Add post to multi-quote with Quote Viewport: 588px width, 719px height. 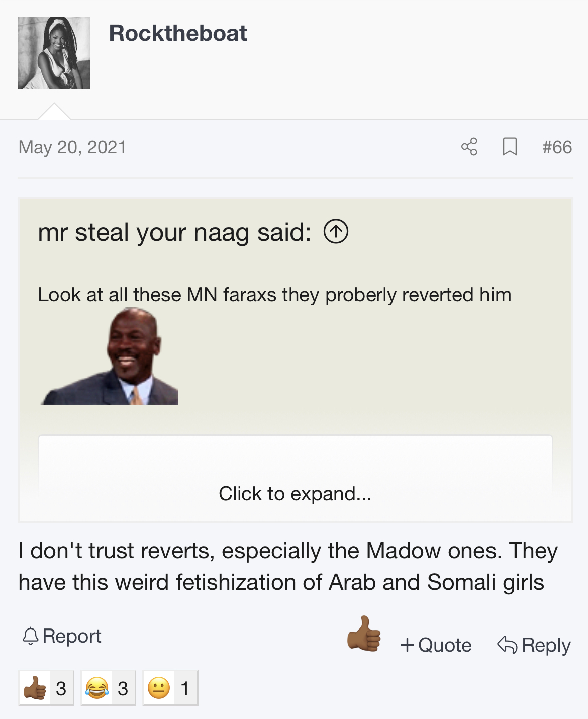(436, 645)
